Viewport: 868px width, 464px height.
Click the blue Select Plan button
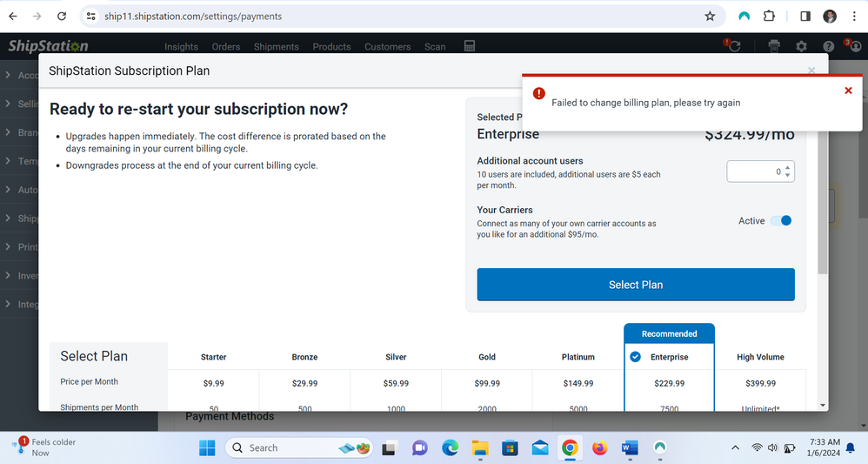[x=635, y=285]
